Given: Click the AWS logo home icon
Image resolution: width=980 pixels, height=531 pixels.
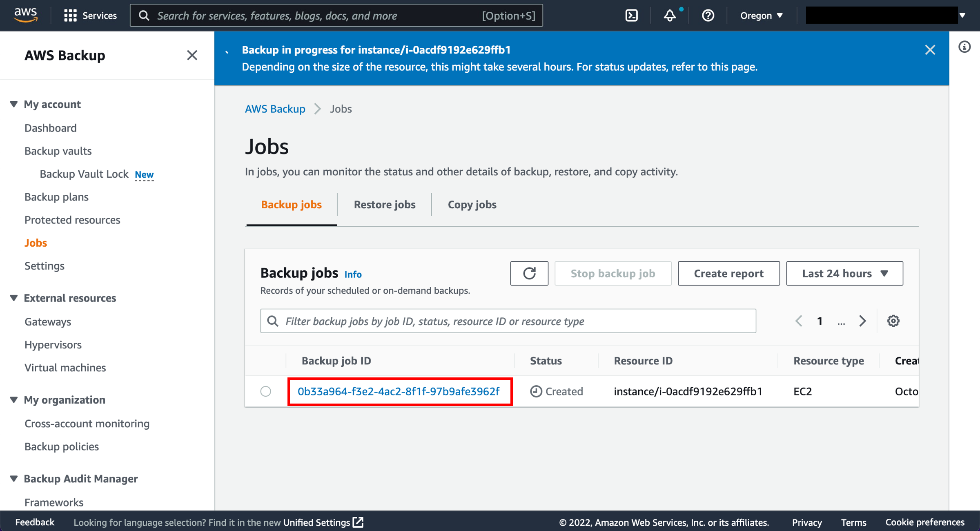Looking at the screenshot, I should [x=26, y=15].
